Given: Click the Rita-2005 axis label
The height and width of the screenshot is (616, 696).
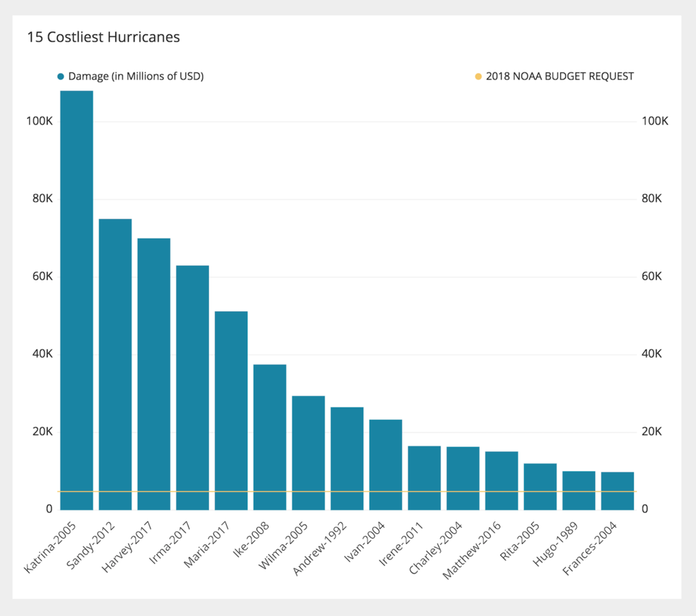Looking at the screenshot, I should 520,541.
